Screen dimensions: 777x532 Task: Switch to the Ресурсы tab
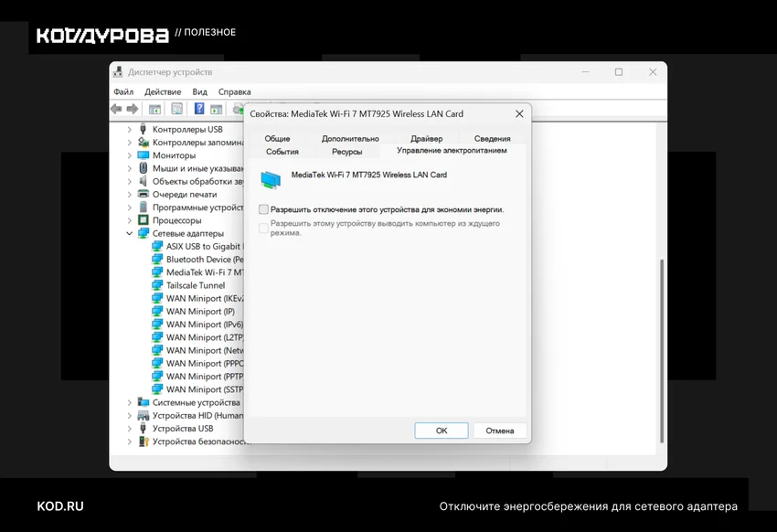click(346, 152)
